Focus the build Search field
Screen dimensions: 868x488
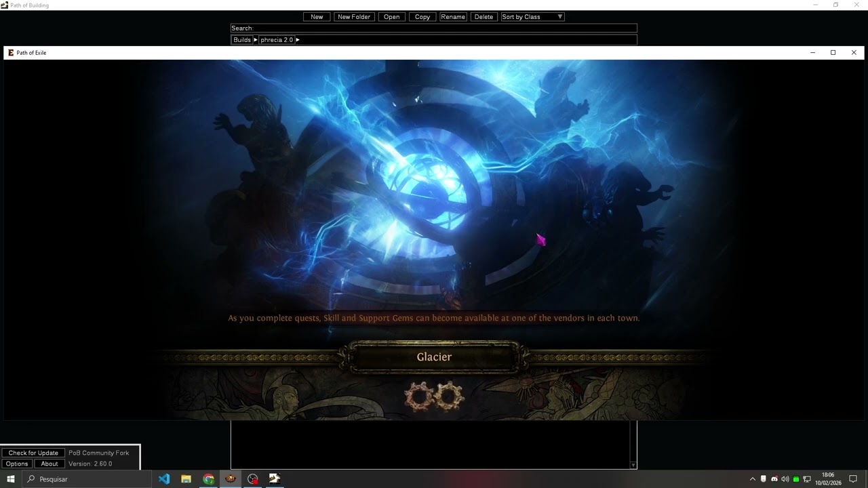point(434,28)
